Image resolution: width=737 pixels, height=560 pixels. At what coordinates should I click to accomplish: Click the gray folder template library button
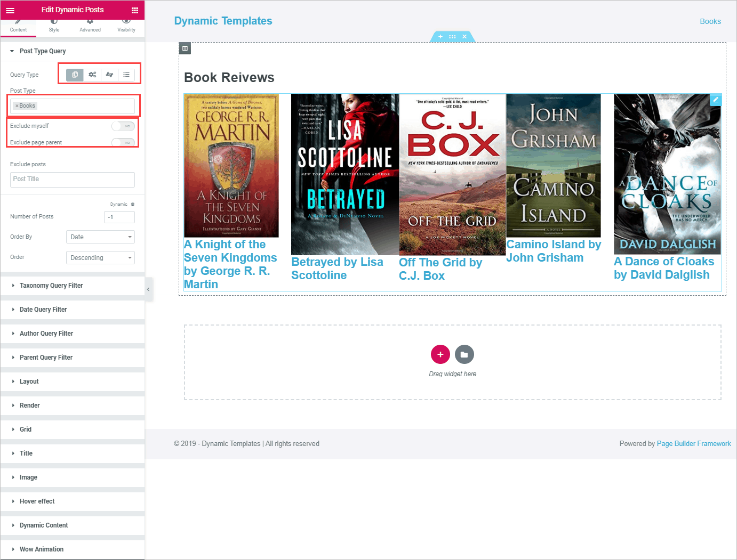click(x=464, y=354)
